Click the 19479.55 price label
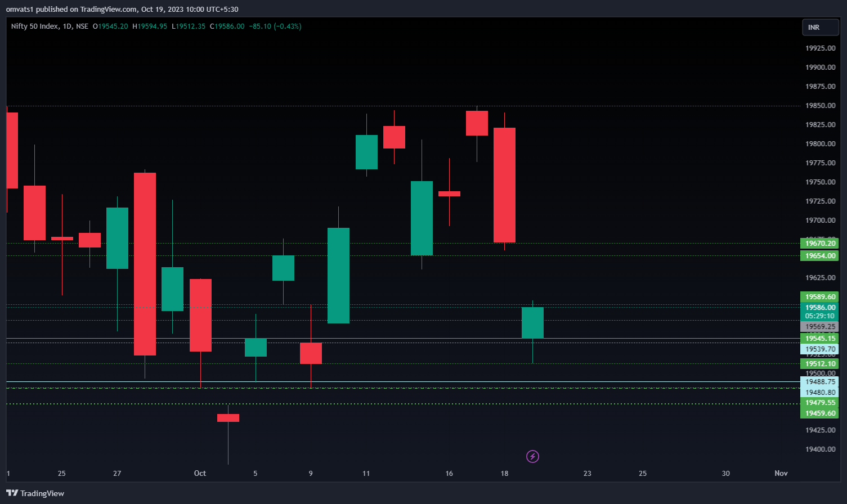This screenshot has height=504, width=847. tap(819, 403)
